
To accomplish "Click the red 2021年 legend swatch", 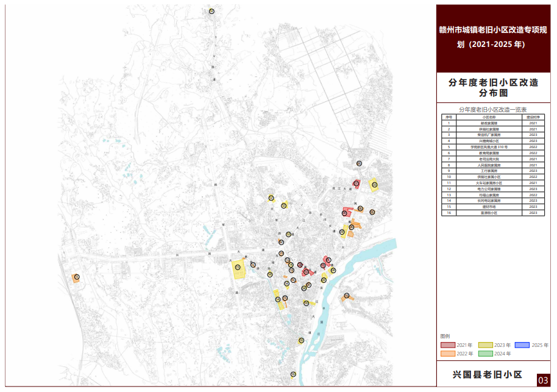I will (x=447, y=345).
